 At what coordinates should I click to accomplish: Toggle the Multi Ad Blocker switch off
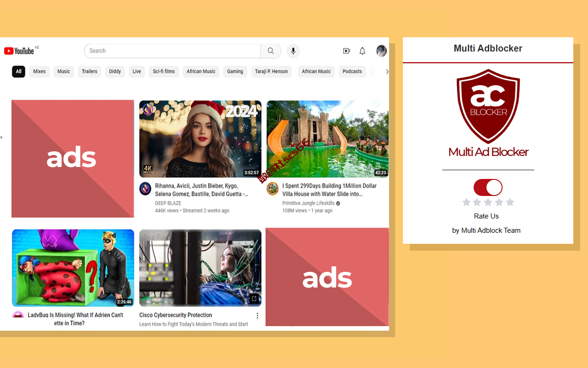coord(488,188)
